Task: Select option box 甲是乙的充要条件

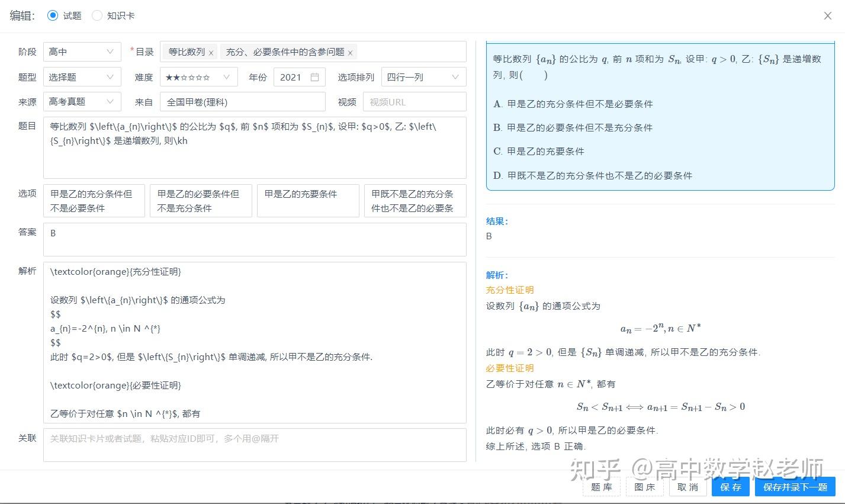Action: tap(307, 200)
